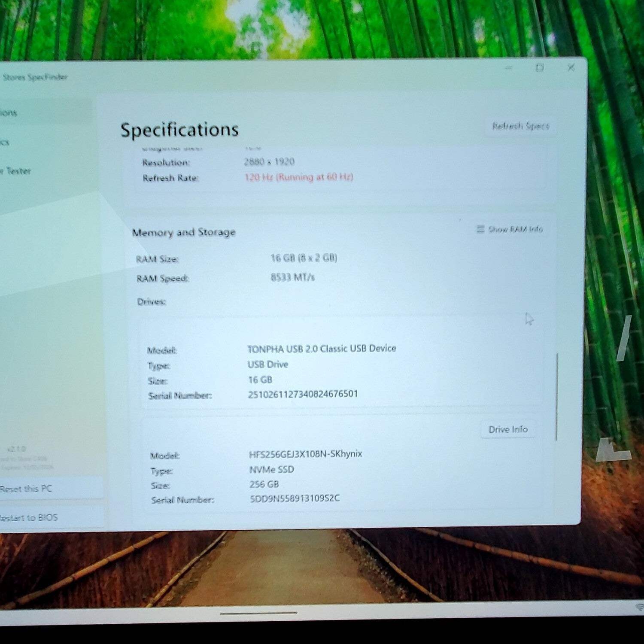Click the Specifications panel scrollbar

[x=557, y=397]
